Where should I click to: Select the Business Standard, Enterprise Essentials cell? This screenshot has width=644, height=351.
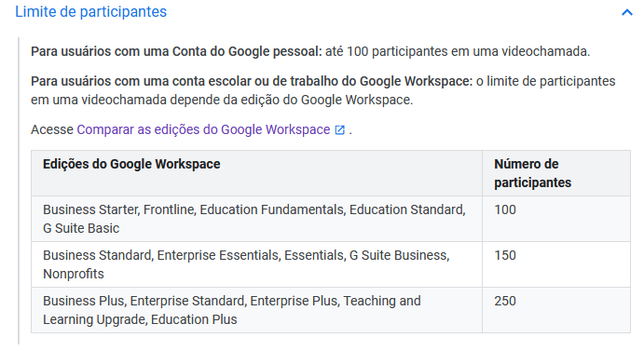256,264
